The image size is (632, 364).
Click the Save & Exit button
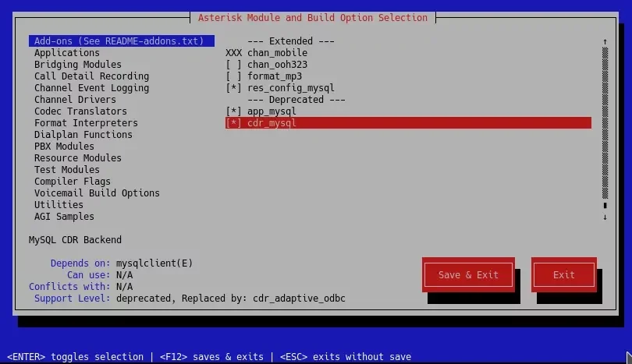[x=468, y=274]
